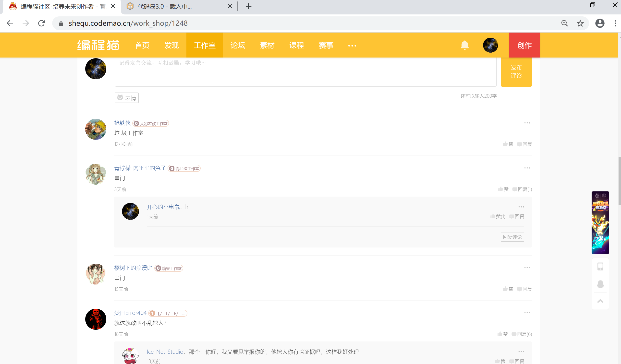Image resolution: width=621 pixels, height=364 pixels.
Task: Close the 代码岛3.0 tab
Action: (230, 6)
